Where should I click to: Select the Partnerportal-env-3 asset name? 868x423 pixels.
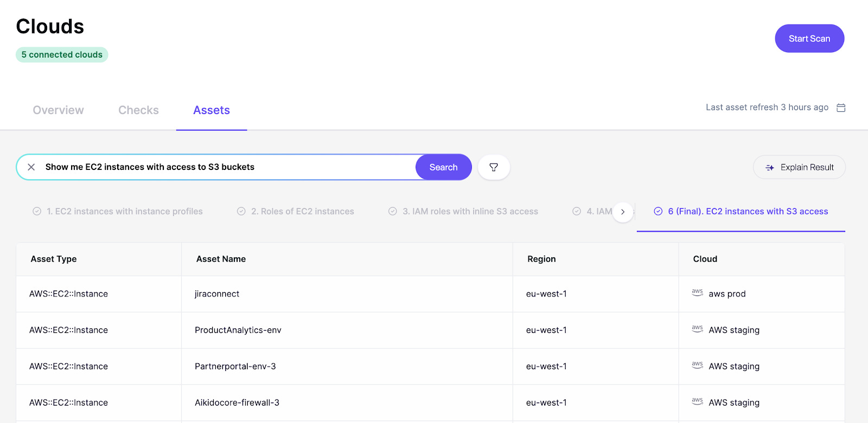[x=235, y=367]
